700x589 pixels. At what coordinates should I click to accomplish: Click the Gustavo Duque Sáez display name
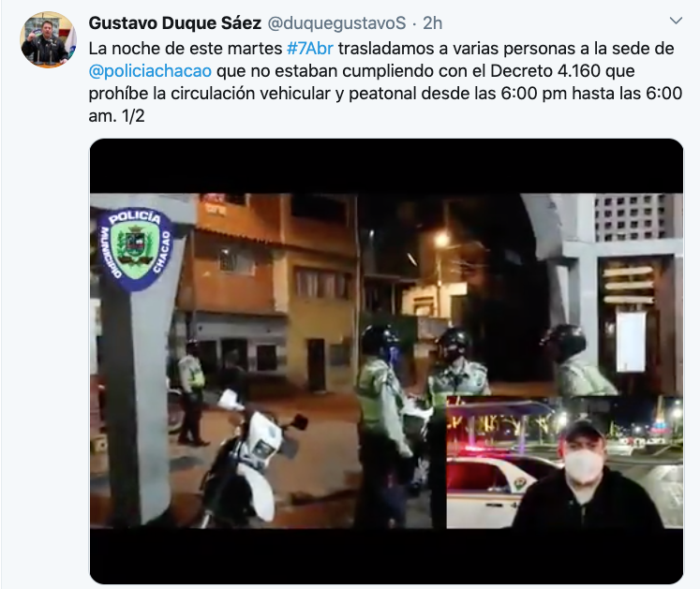point(174,22)
